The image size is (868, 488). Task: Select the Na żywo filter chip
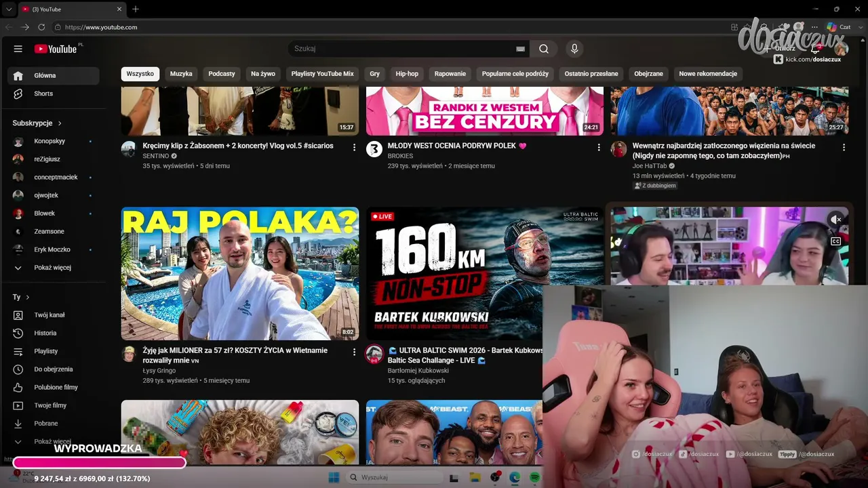[x=263, y=74]
